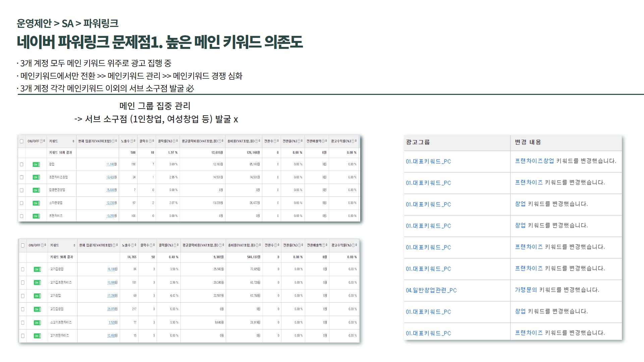Click help icon beside ON/OFF in 90-keyword table

[x=42, y=245]
